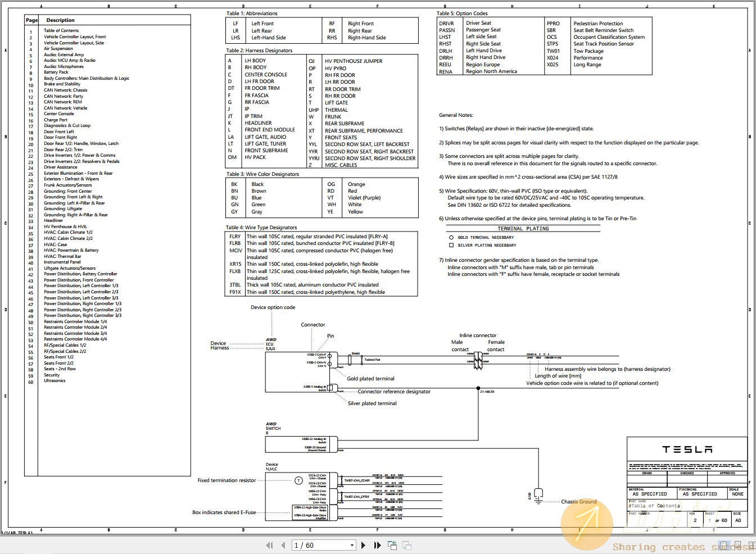Image resolution: width=756 pixels, height=554 pixels.
Task: Click 'Device option code' diagram label
Action: (x=273, y=307)
